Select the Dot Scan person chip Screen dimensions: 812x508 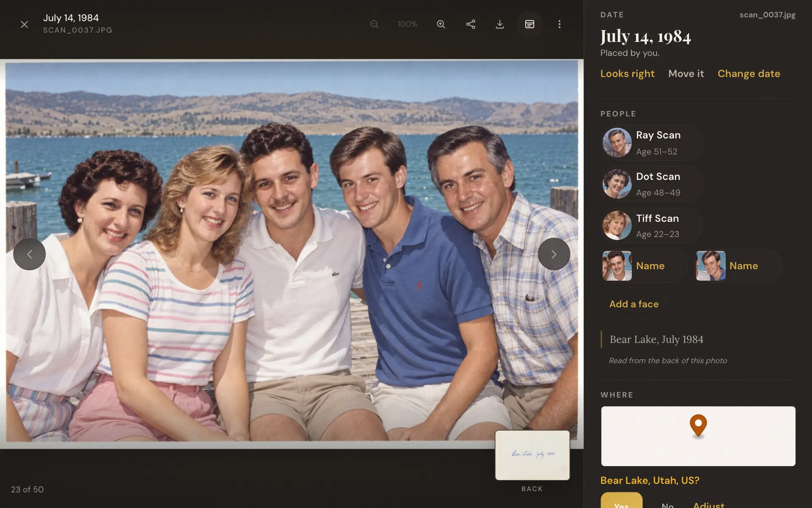652,184
